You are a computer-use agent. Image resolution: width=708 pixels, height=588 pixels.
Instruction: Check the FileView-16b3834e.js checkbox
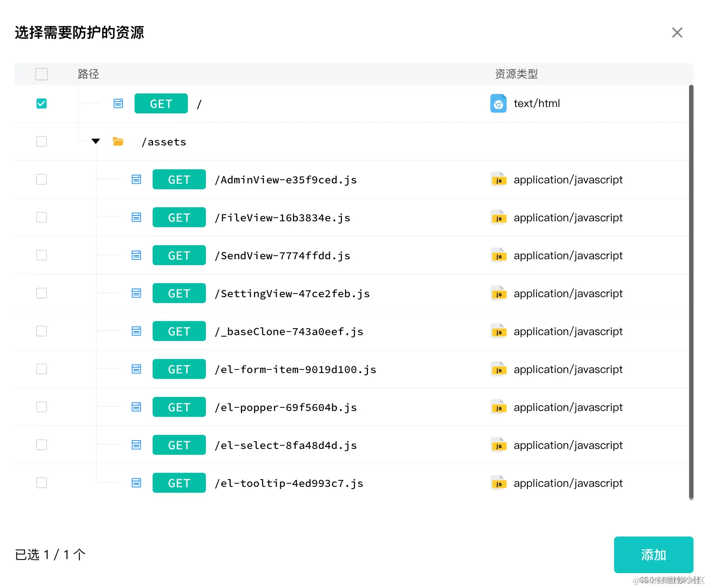pos(42,217)
